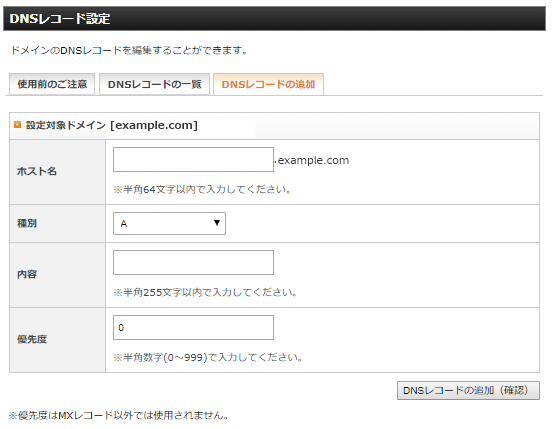Image resolution: width=552 pixels, height=429 pixels.
Task: Click into the 内容 text field
Action: pos(193,262)
